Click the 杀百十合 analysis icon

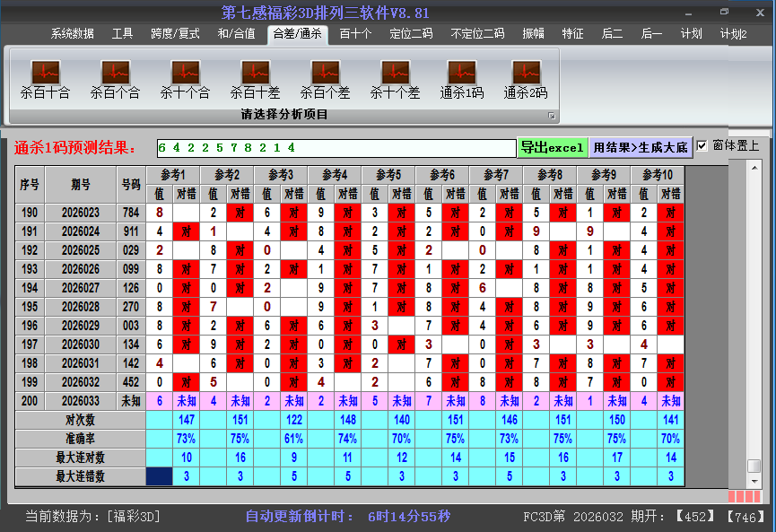pyautogui.click(x=45, y=79)
